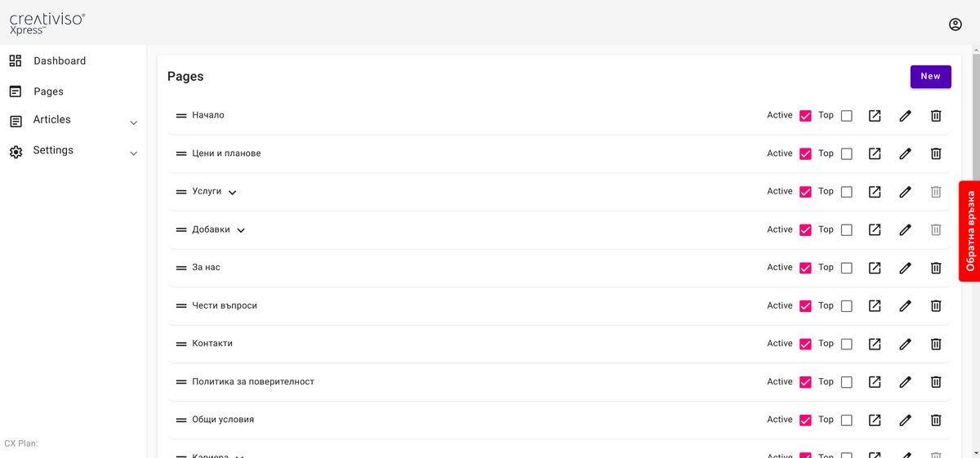Click the Creativiso Xpress logo
980x458 pixels.
[x=47, y=23]
